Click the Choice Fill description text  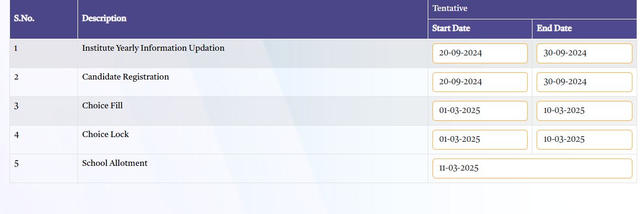click(x=102, y=106)
